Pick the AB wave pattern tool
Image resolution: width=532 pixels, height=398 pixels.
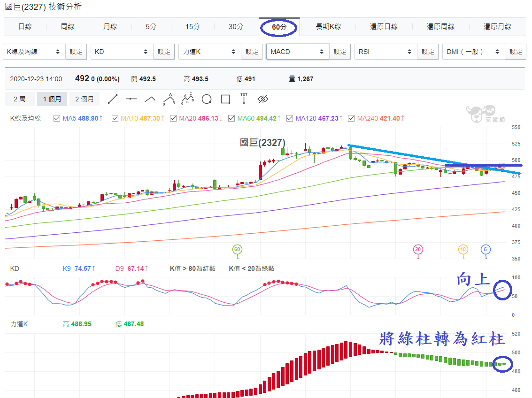point(169,99)
